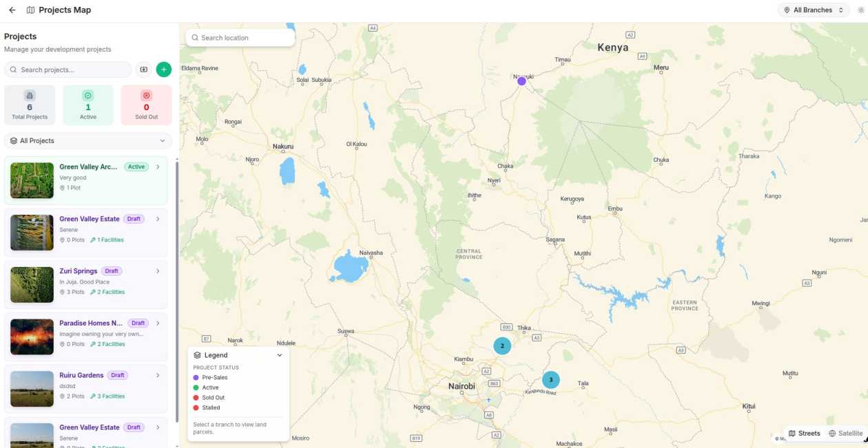The height and width of the screenshot is (448, 868).
Task: Click the Draft badge on Zuri Springs
Action: 112,271
